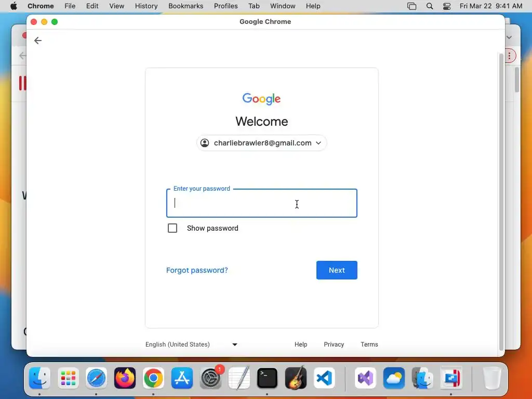The image size is (532, 399).
Task: Click the Google Chrome Dock icon
Action: (153, 378)
